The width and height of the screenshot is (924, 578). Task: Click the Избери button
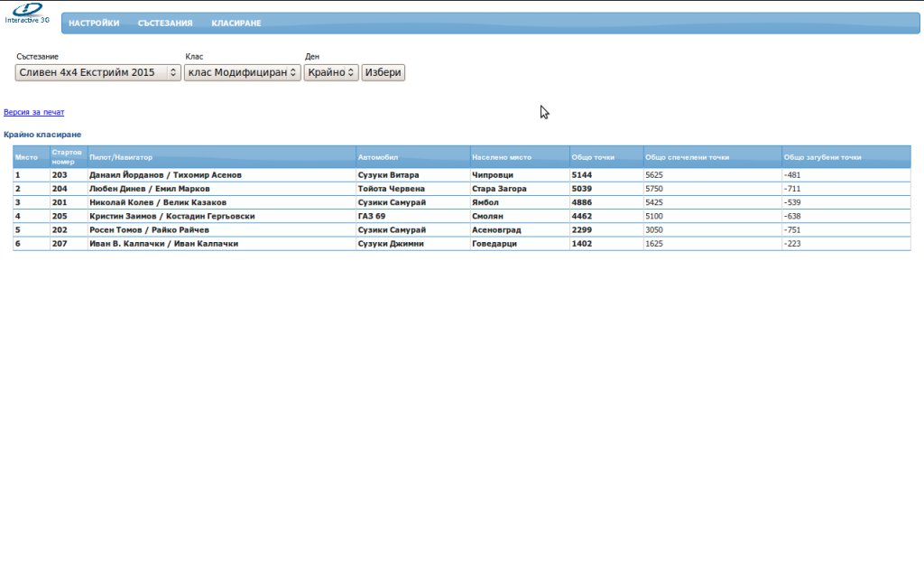pos(383,72)
